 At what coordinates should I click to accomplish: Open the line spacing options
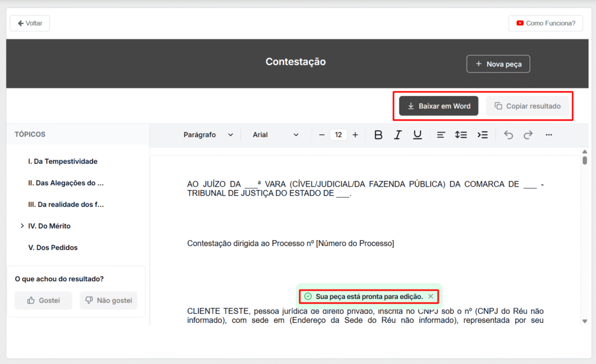tap(461, 135)
